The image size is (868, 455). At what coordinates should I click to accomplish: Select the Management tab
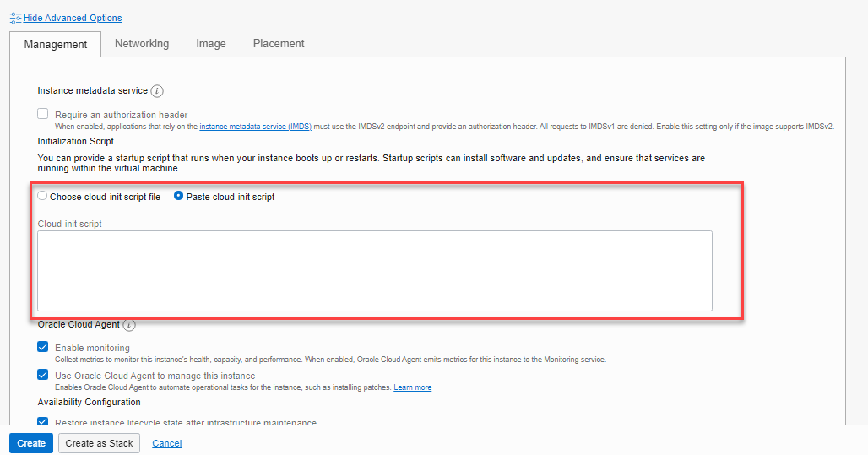click(x=56, y=44)
